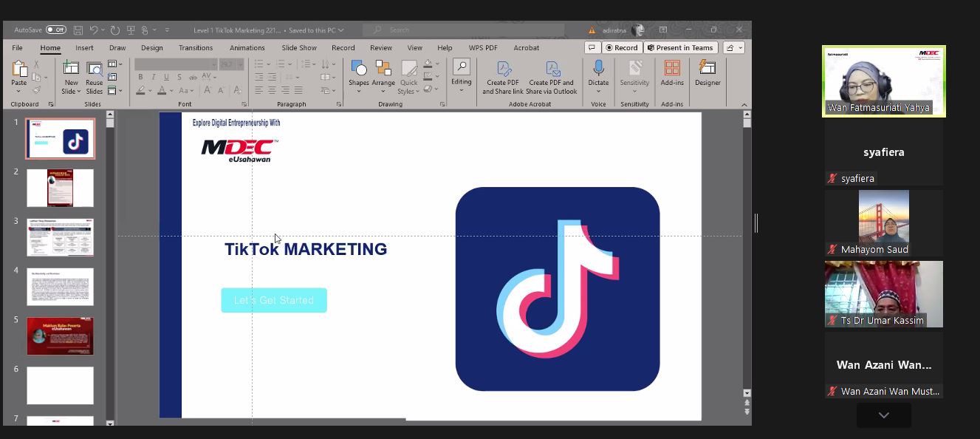
Task: Toggle underline formatting
Action: 166,78
